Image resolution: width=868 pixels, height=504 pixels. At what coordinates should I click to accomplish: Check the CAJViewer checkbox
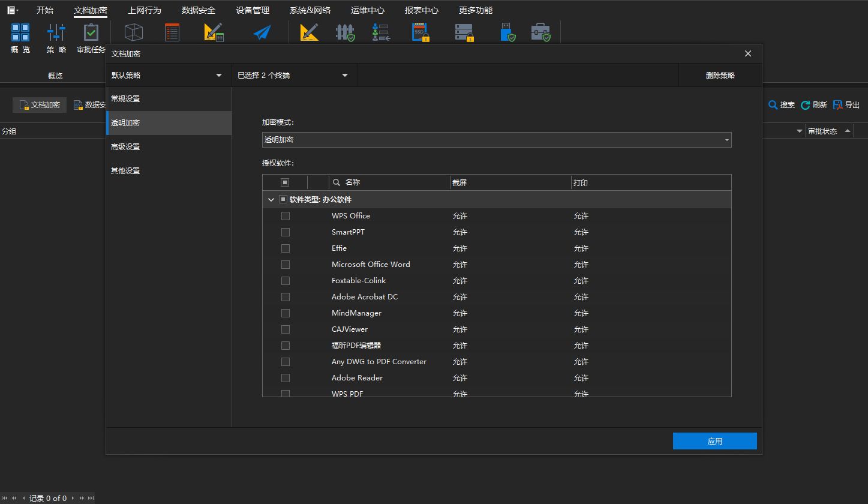coord(286,329)
